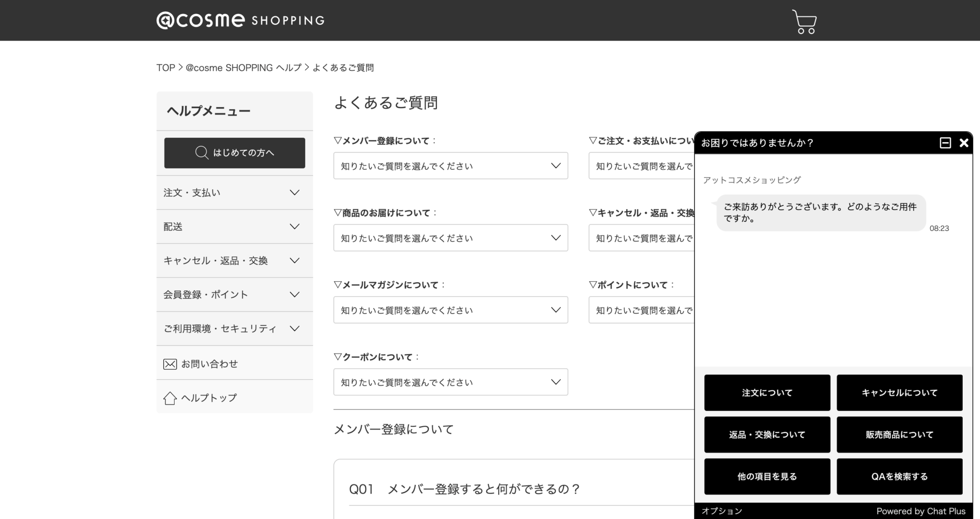This screenshot has width=980, height=519.
Task: Click the magnifier icon on はじめての方へ
Action: coord(201,153)
